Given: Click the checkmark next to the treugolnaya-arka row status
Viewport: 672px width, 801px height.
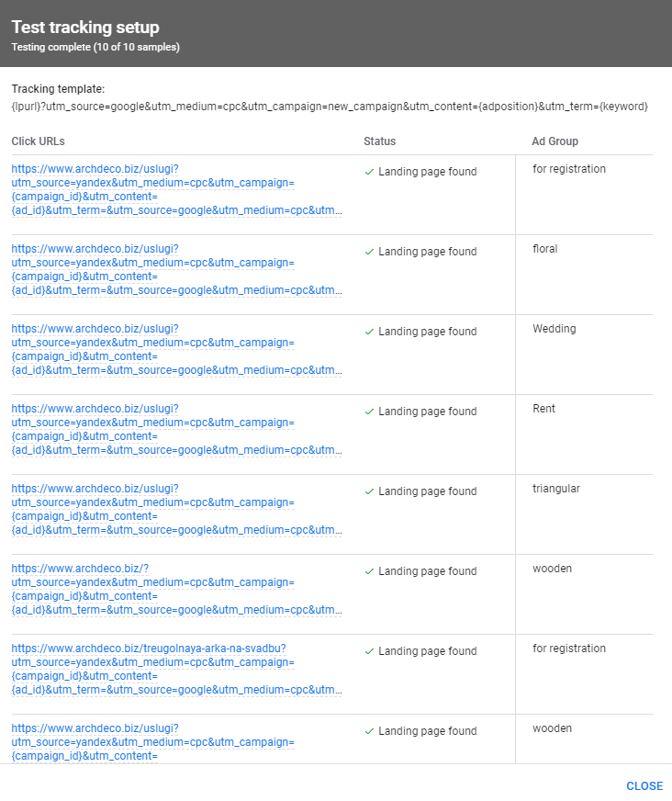Looking at the screenshot, I should tap(368, 650).
